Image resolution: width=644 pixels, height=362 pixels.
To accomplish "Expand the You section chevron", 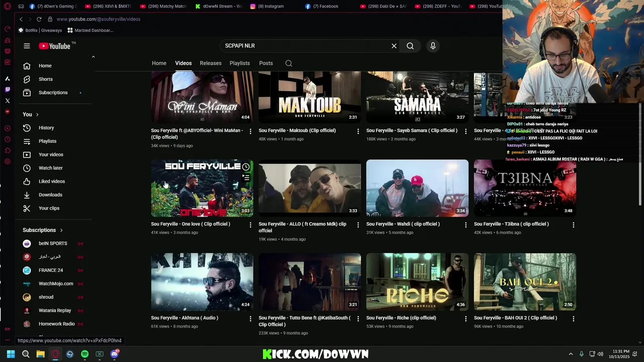I will [x=37, y=115].
